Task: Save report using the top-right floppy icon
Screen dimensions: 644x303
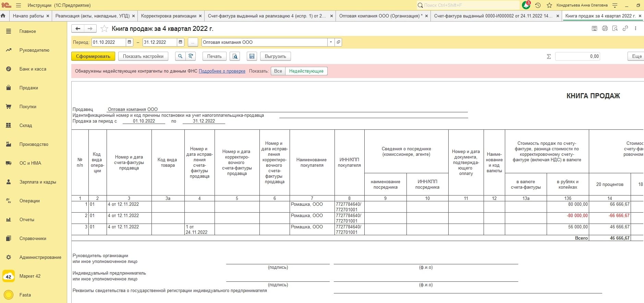Action: (594, 28)
